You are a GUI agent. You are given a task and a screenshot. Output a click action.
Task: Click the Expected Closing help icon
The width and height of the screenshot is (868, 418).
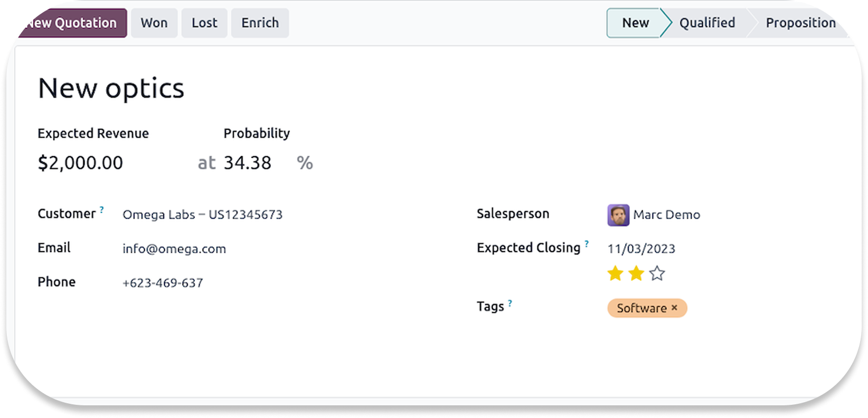587,244
